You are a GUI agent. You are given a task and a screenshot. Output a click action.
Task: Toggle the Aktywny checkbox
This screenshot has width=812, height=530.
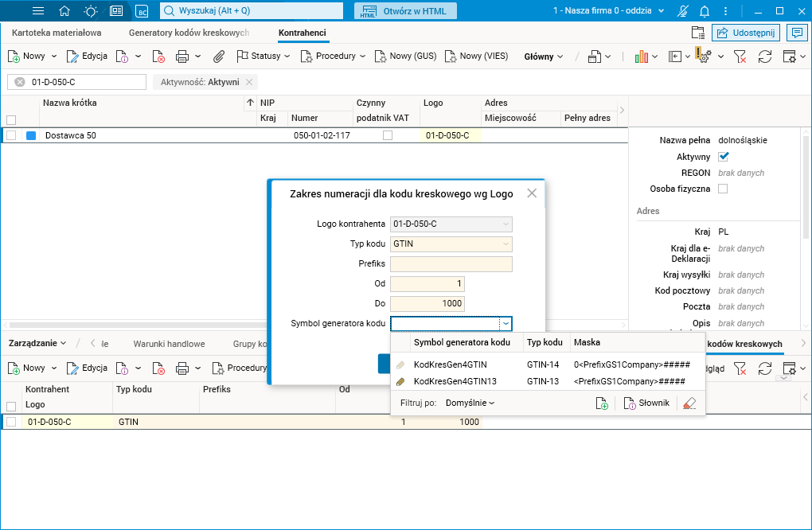pos(724,156)
